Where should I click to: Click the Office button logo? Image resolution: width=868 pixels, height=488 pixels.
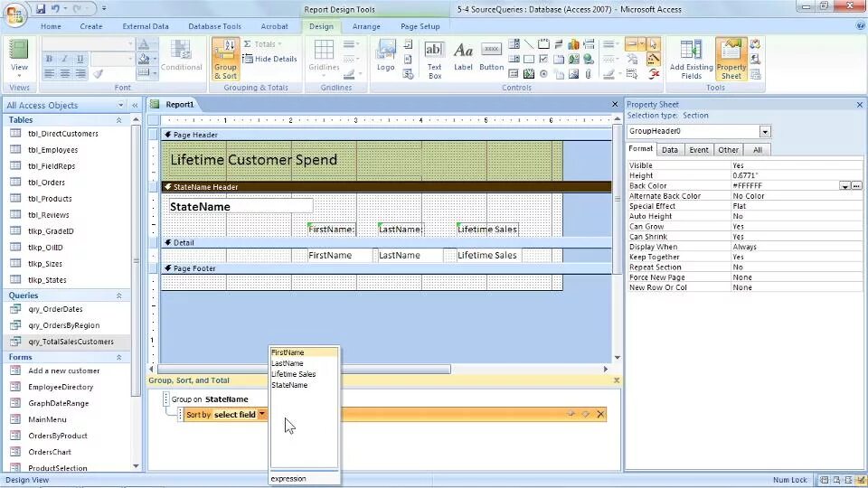14,14
